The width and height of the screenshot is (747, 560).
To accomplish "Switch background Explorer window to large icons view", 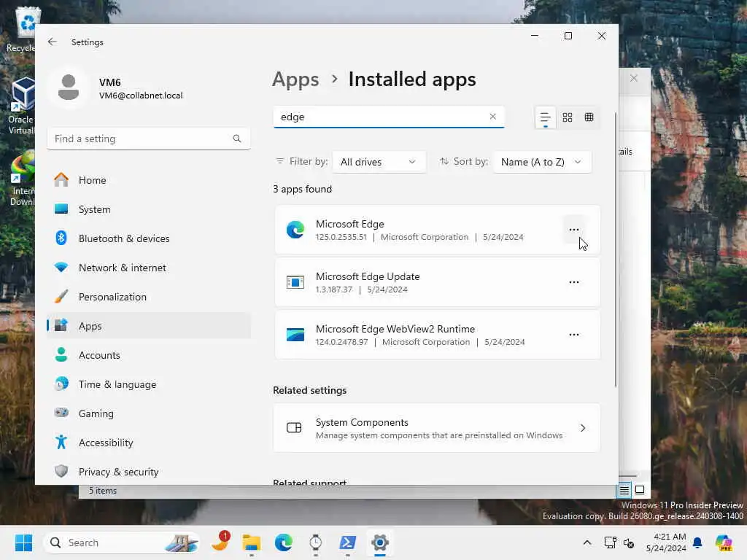I will tap(640, 490).
